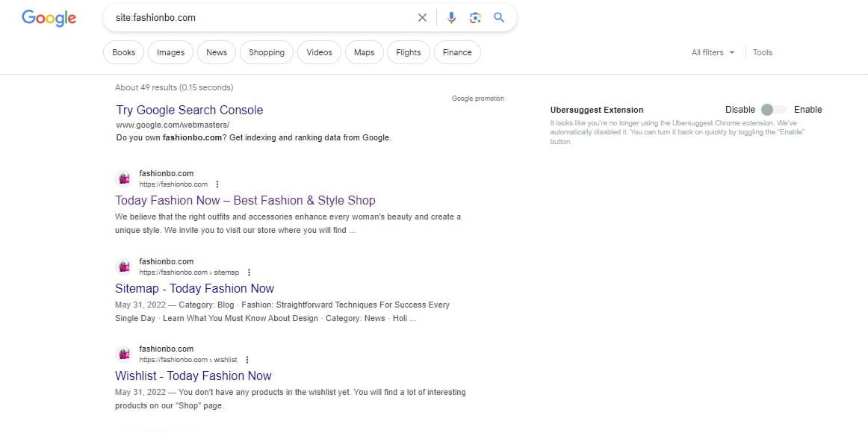This screenshot has height=433, width=868.
Task: Clear the search box with the X icon
Action: [x=422, y=18]
